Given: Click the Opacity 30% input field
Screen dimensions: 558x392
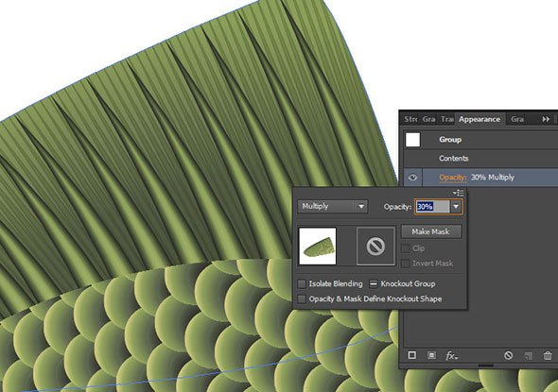Looking at the screenshot, I should click(433, 207).
